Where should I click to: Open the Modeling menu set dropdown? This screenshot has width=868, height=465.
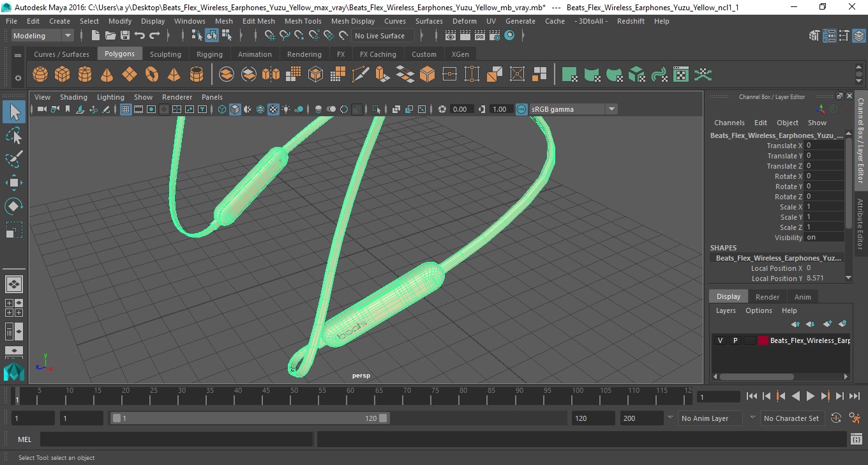click(42, 36)
